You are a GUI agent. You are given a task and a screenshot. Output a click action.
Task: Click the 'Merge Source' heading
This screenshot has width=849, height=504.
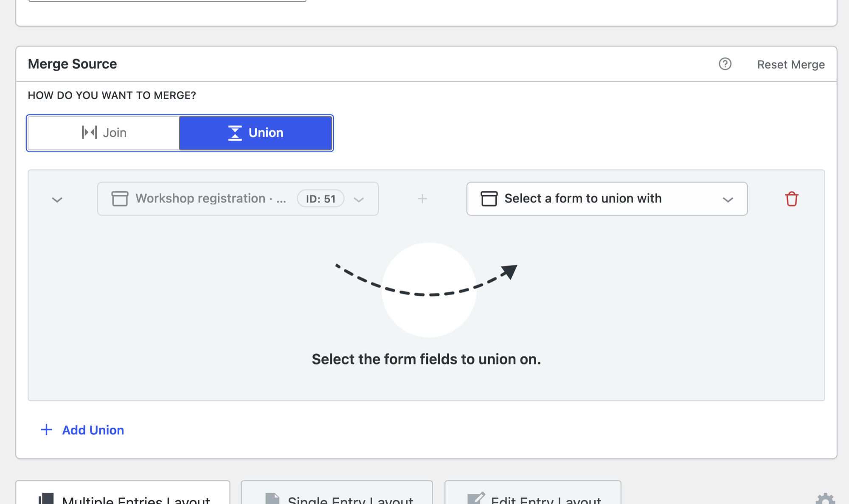coord(73,64)
